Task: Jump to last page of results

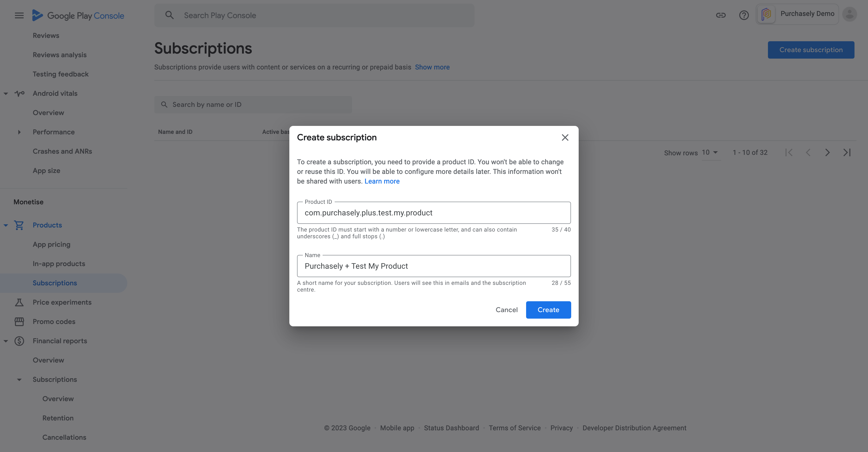Action: tap(847, 153)
